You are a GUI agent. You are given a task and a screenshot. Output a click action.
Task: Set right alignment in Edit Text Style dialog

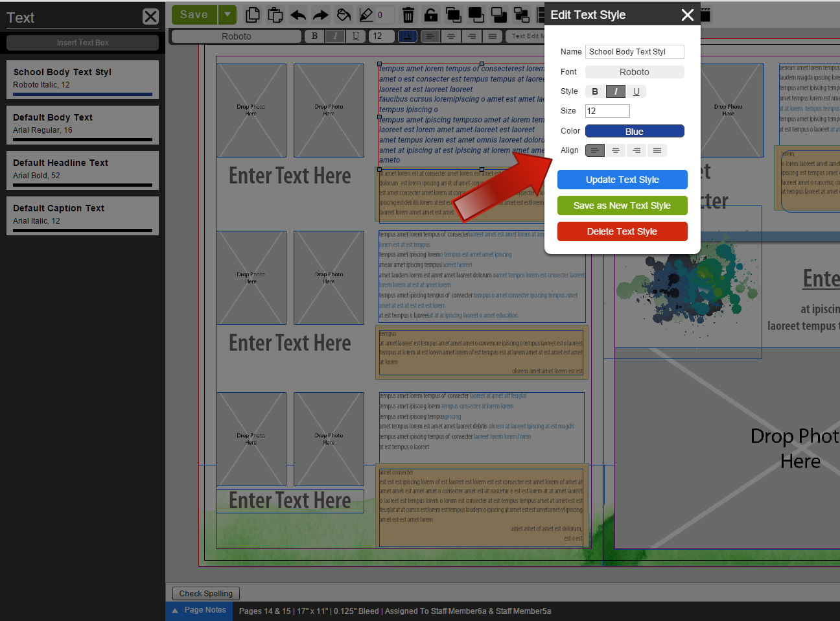(x=636, y=150)
